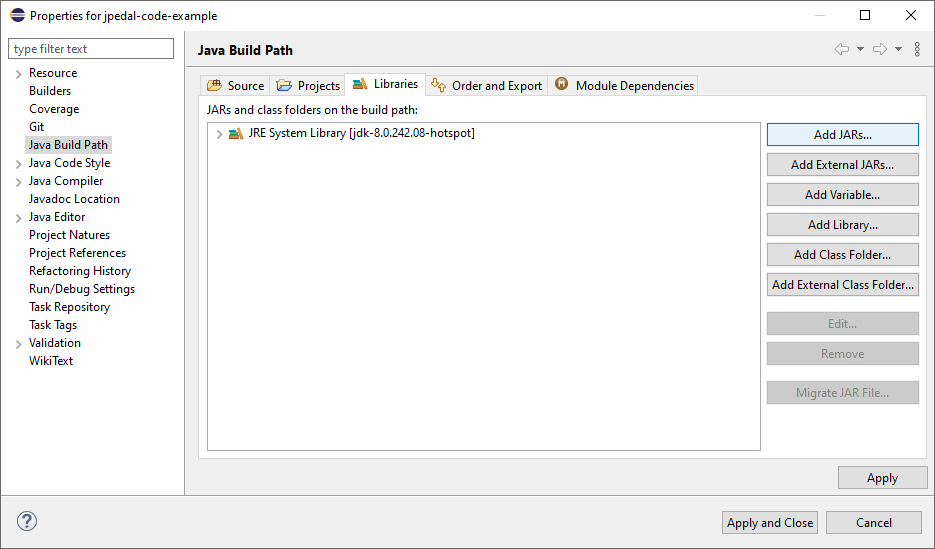This screenshot has height=549, width=935.
Task: Click the help question mark icon
Action: (x=27, y=521)
